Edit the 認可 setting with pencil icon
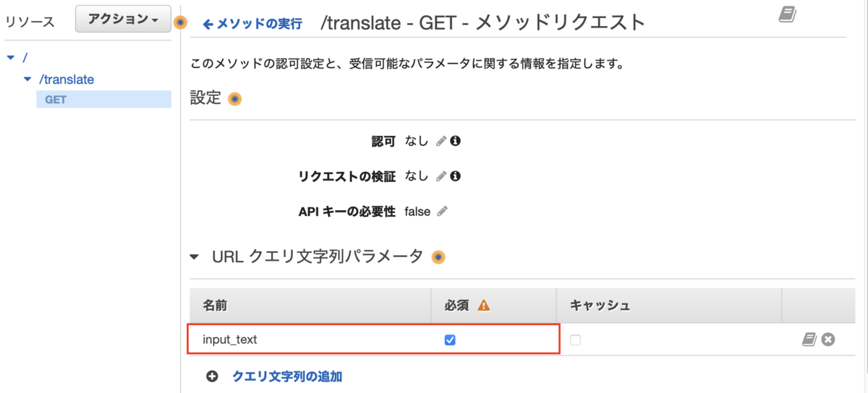Viewport: 868px width, 393px height. tap(441, 142)
